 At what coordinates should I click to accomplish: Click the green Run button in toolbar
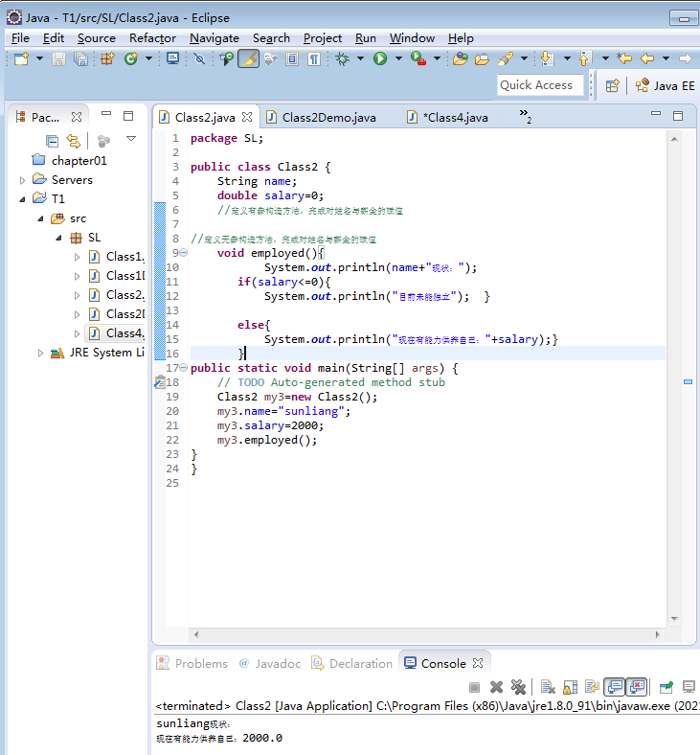[380, 59]
